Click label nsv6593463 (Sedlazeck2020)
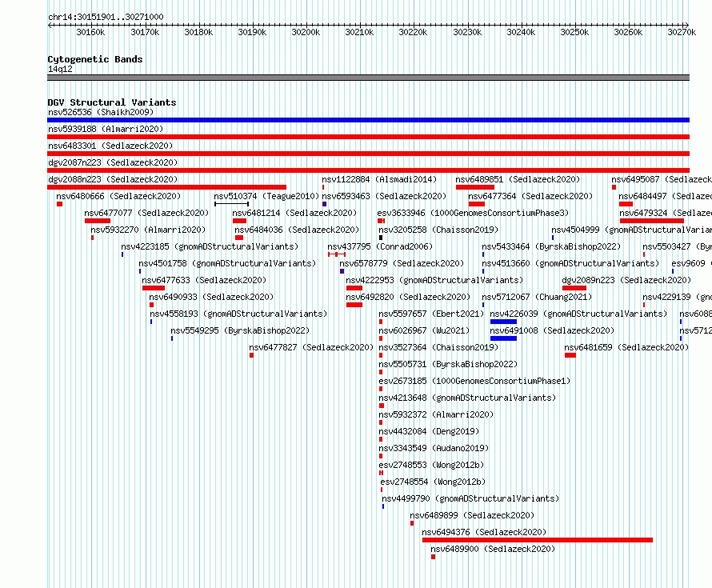712x588 pixels. 384,196
